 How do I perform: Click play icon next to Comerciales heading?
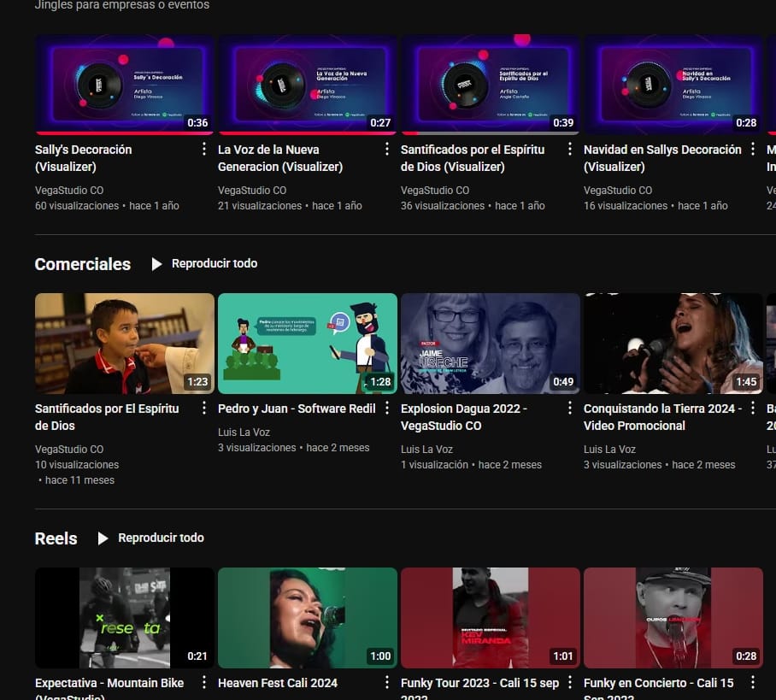[x=156, y=264]
